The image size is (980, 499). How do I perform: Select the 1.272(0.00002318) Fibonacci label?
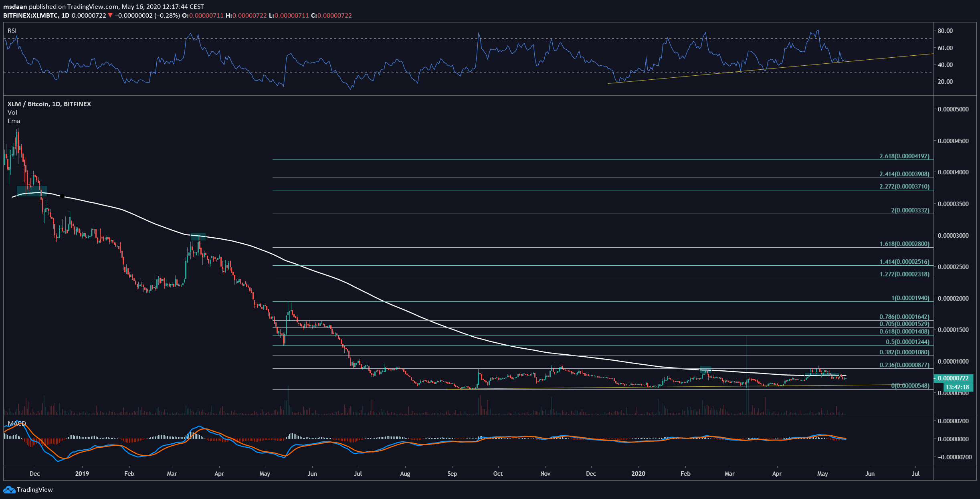[904, 274]
